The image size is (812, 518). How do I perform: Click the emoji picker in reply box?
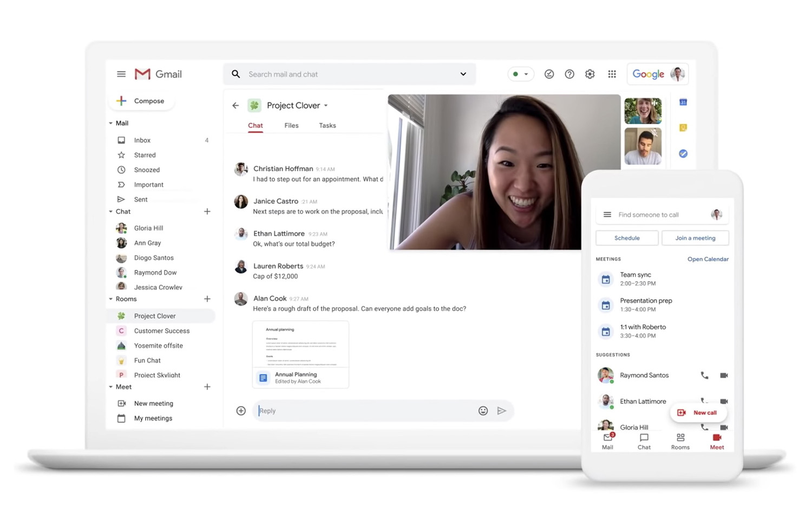(x=483, y=411)
